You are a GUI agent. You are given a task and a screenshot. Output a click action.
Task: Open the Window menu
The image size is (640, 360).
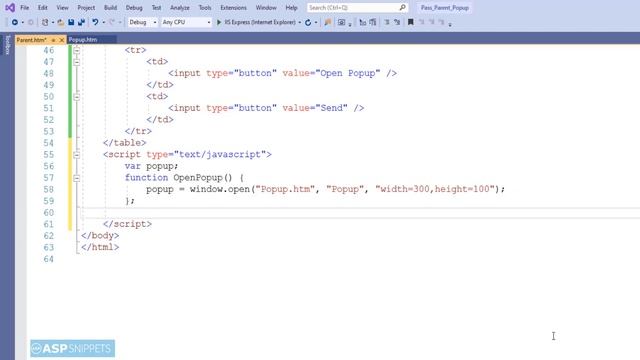(x=266, y=8)
